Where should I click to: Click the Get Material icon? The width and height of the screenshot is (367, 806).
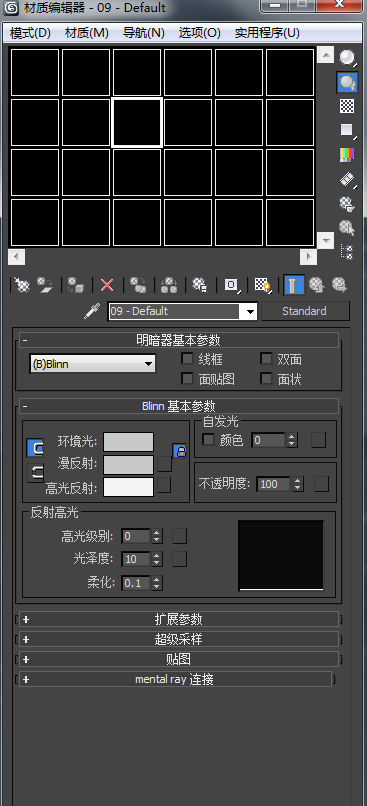pyautogui.click(x=22, y=285)
